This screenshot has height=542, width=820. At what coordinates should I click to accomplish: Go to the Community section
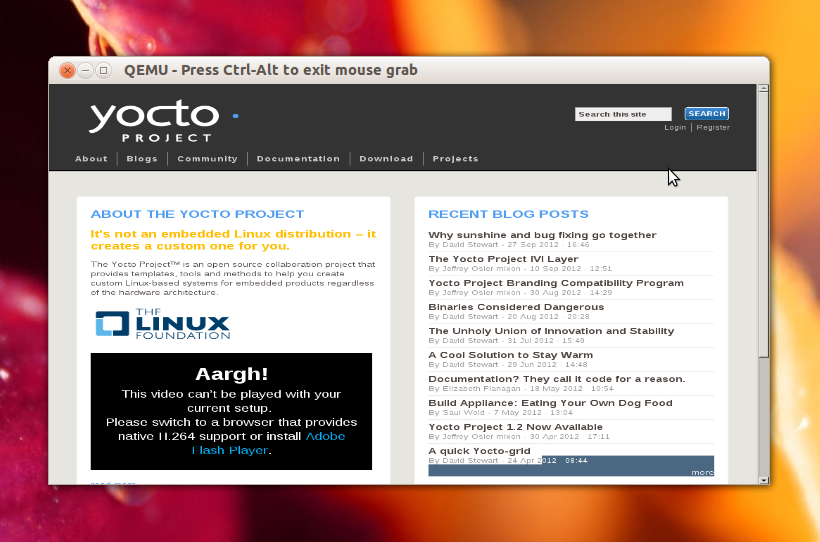point(207,159)
